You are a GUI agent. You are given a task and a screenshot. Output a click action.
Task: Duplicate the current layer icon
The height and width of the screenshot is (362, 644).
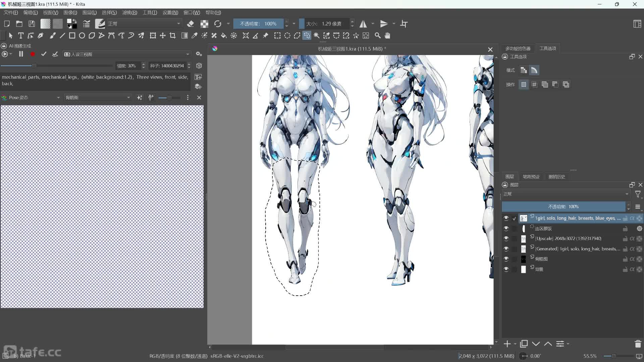(524, 344)
